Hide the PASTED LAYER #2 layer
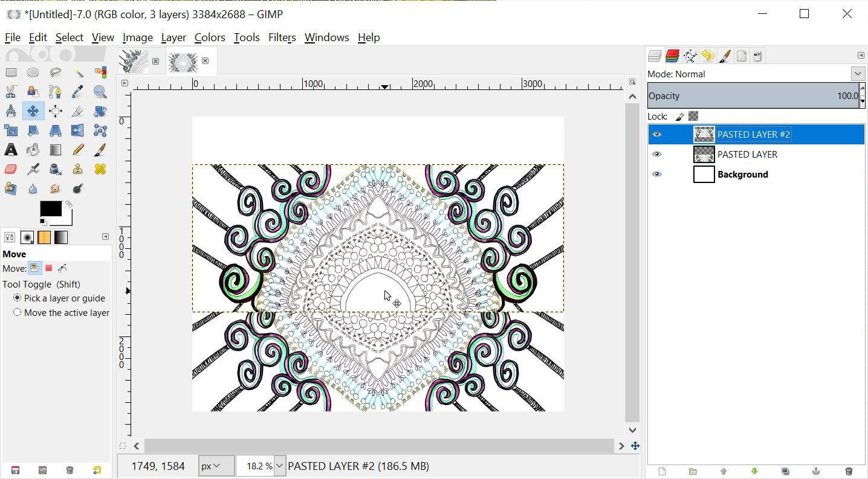 pos(657,135)
